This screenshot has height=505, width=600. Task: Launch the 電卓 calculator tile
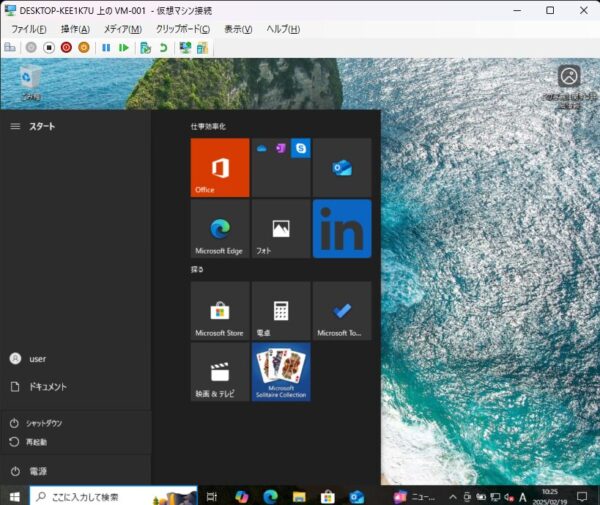click(x=281, y=311)
